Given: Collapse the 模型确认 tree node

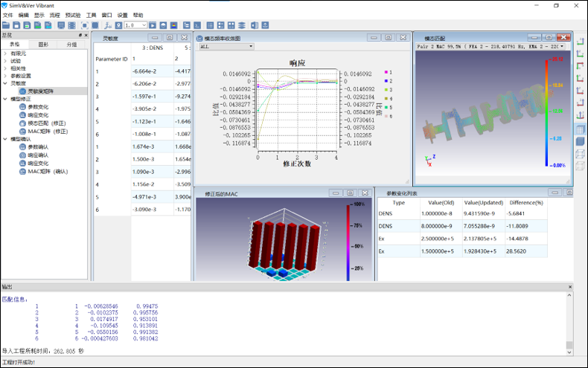Looking at the screenshot, I should (x=5, y=139).
